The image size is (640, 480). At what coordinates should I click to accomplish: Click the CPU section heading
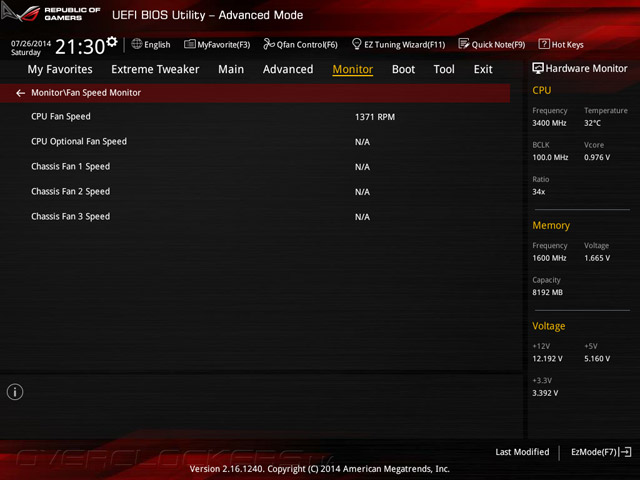click(542, 90)
